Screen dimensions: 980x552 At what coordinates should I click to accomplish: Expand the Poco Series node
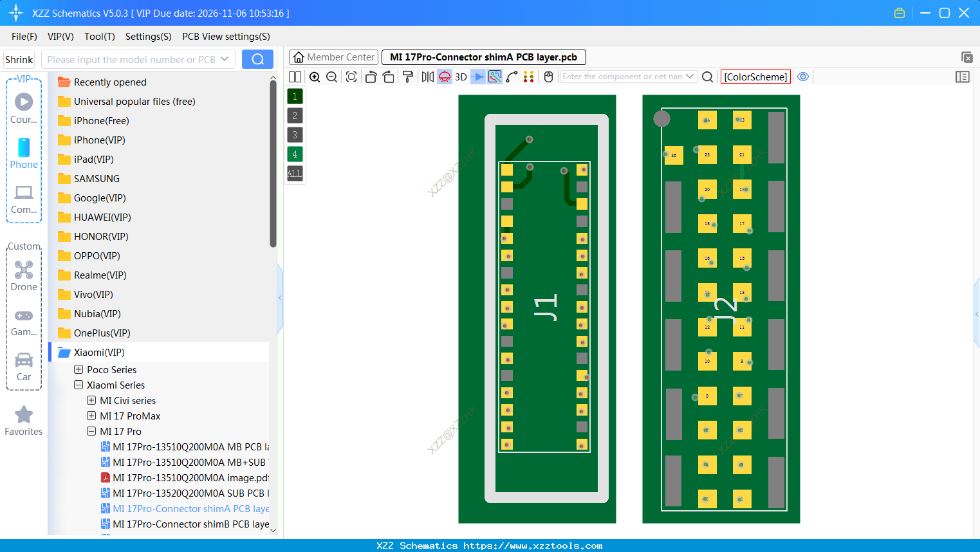[79, 369]
